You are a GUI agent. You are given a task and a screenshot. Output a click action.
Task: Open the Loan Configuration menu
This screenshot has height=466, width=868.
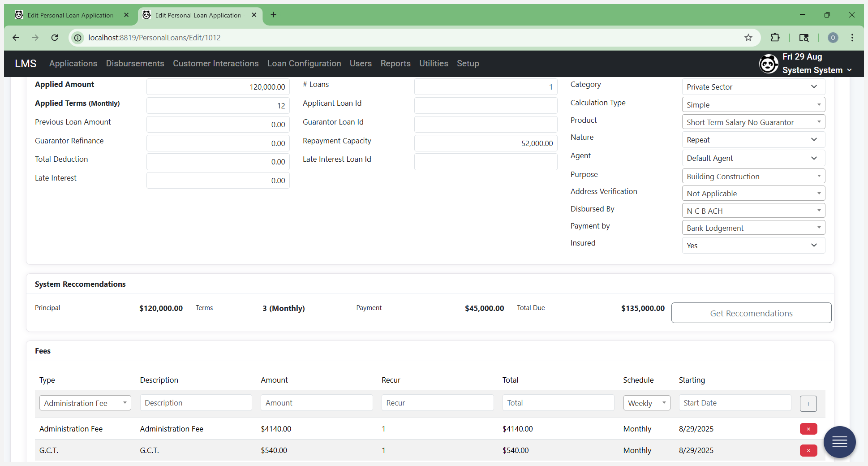(304, 64)
